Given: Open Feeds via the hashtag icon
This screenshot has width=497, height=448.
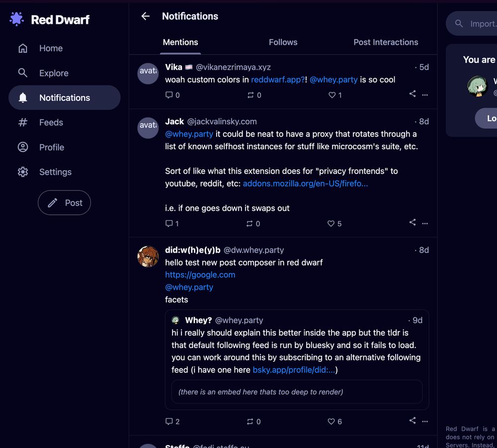Looking at the screenshot, I should [x=23, y=122].
